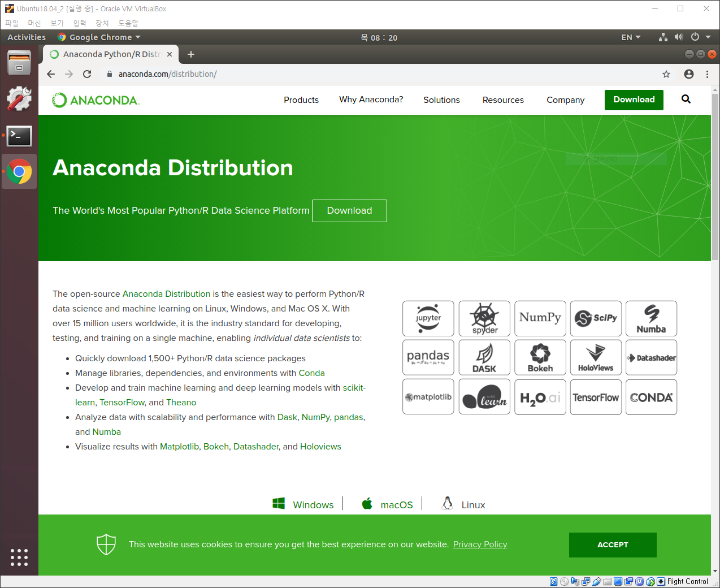Click the SciPy logo tile
The height and width of the screenshot is (588, 720).
point(596,318)
